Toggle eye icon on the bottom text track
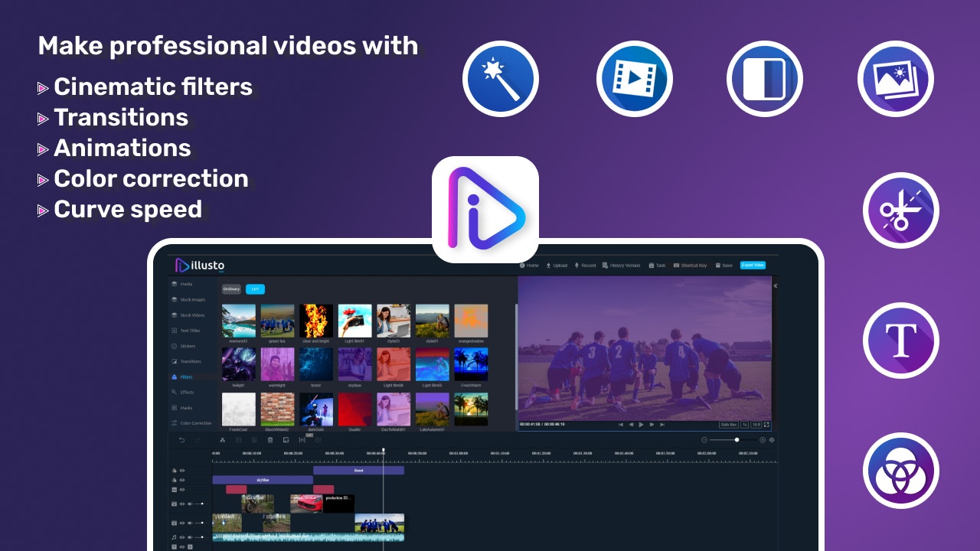This screenshot has height=551, width=980. click(182, 547)
